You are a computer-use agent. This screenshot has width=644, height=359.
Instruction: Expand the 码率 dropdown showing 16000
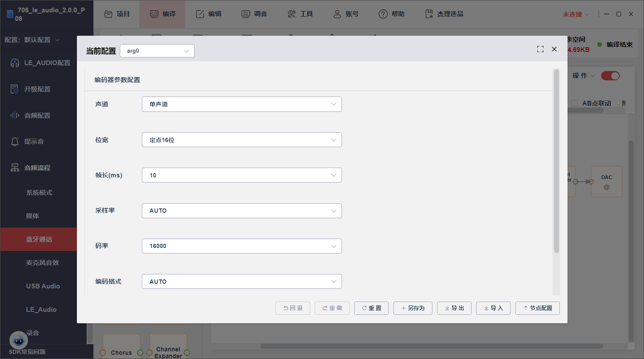(242, 246)
